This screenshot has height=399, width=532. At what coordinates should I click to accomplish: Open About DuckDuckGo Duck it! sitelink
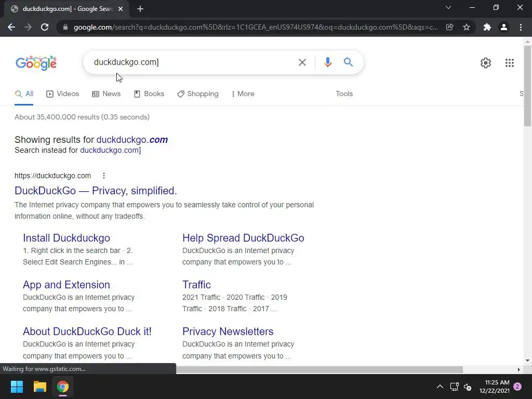pyautogui.click(x=87, y=331)
